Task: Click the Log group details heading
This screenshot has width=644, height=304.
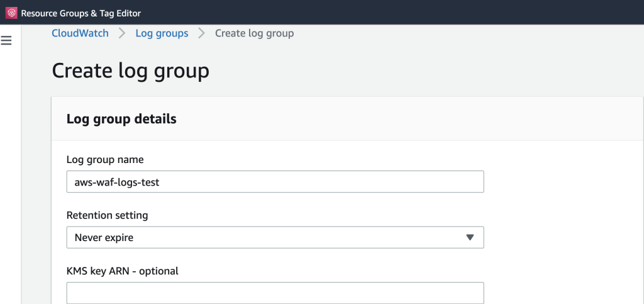Action: click(121, 119)
